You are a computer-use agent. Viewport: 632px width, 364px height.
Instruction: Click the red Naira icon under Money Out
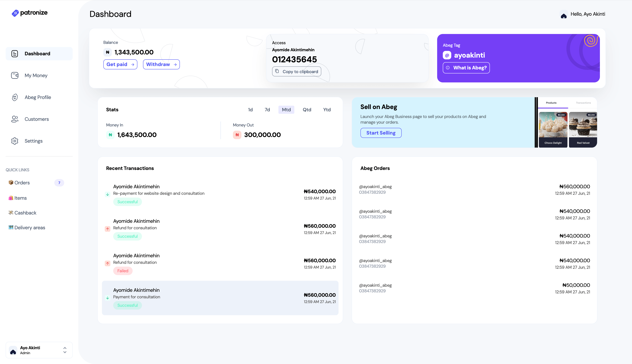coord(237,135)
